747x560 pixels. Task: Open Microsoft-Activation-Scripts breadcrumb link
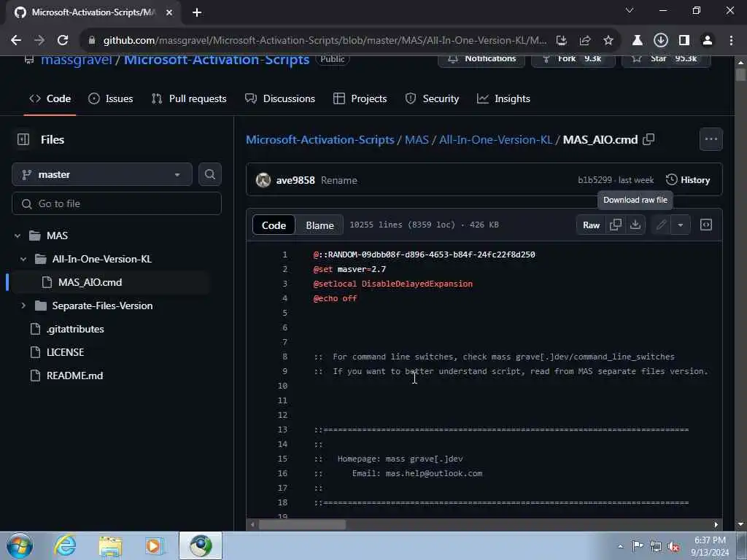pos(320,139)
